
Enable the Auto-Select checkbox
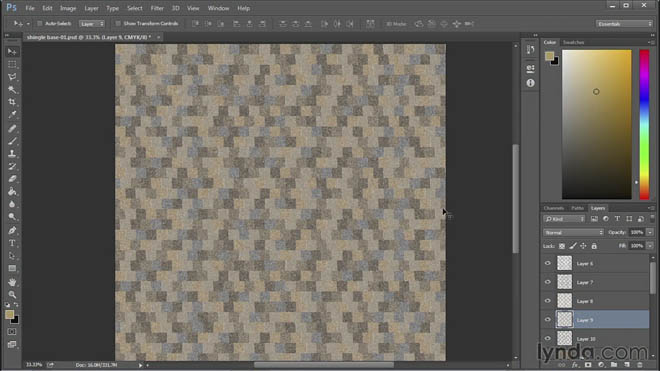coord(40,24)
